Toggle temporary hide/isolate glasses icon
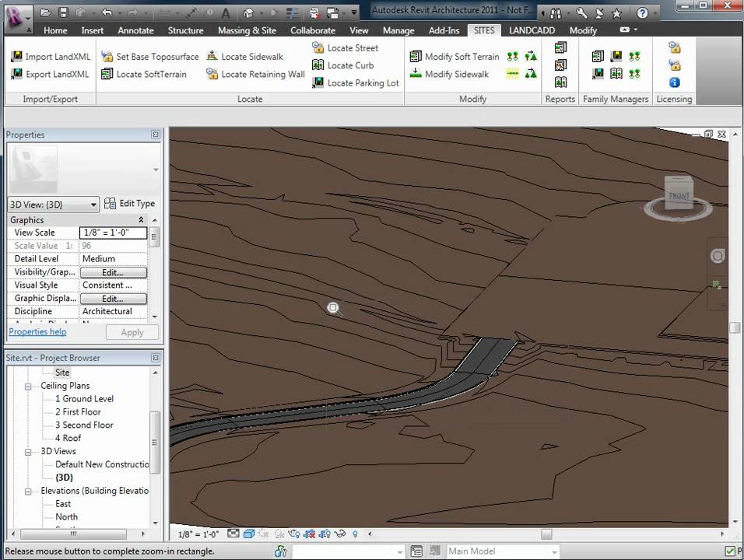 click(340, 534)
